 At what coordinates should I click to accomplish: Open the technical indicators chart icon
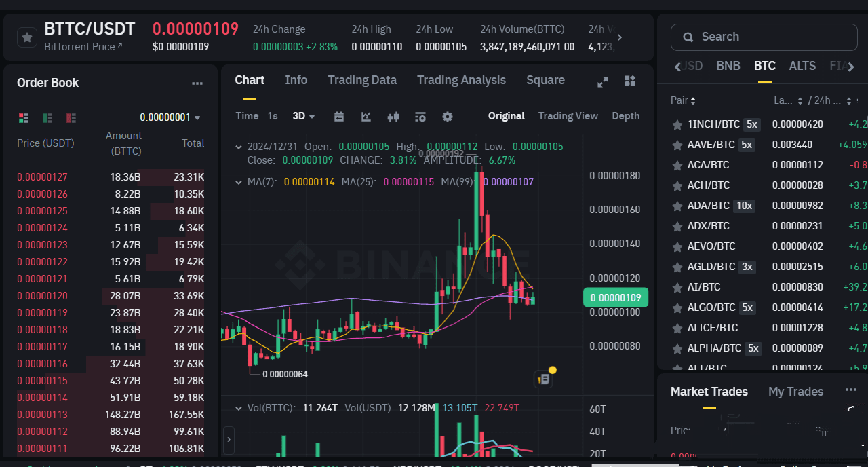coord(366,117)
